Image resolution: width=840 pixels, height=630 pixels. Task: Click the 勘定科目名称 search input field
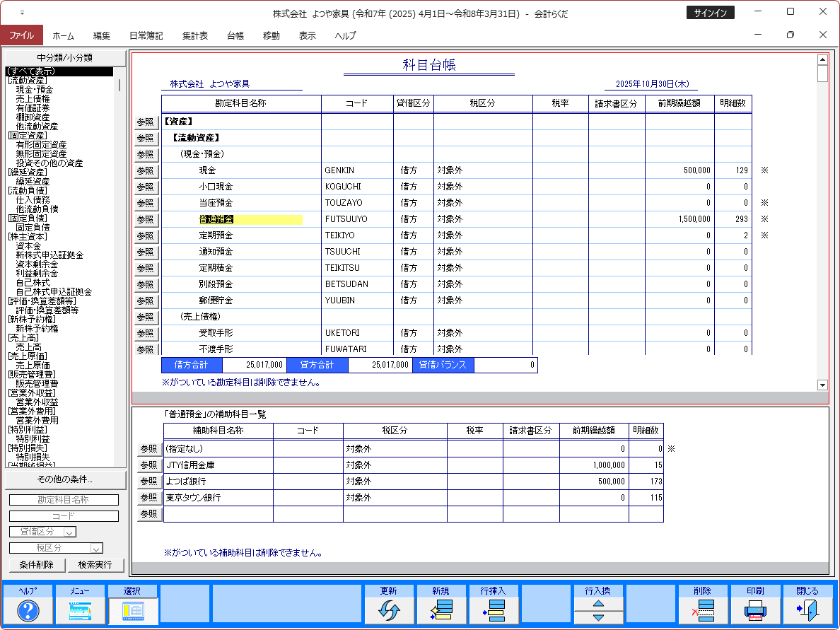tap(64, 500)
